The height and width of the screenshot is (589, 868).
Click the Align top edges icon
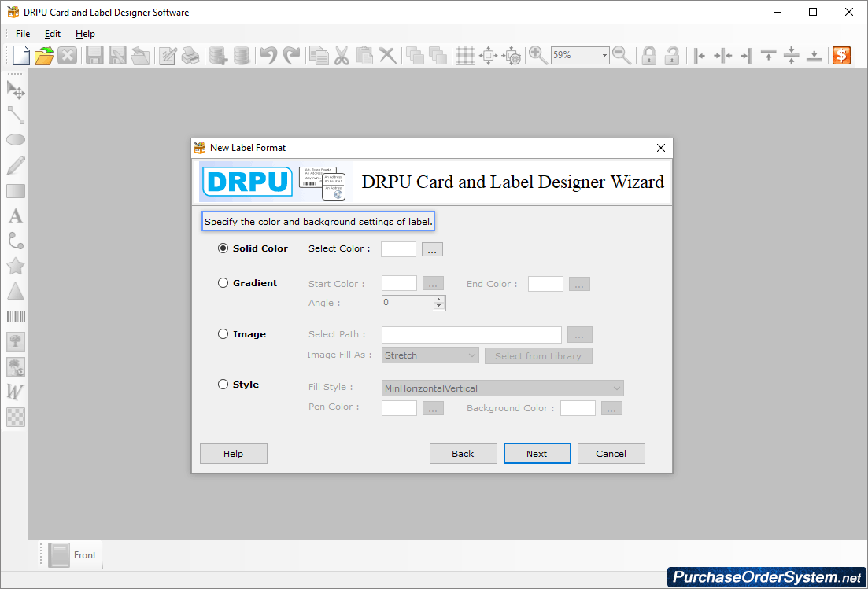tap(768, 55)
